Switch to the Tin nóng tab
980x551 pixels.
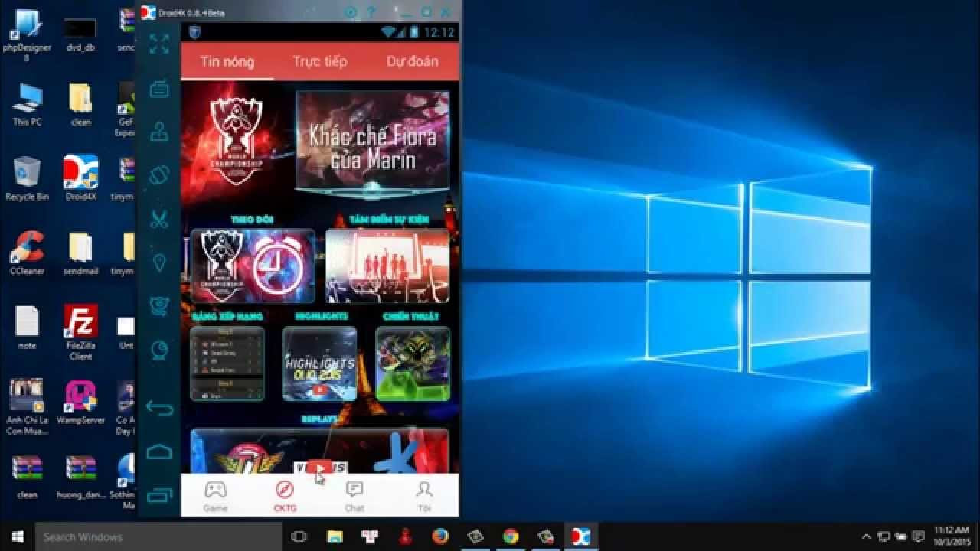(227, 62)
